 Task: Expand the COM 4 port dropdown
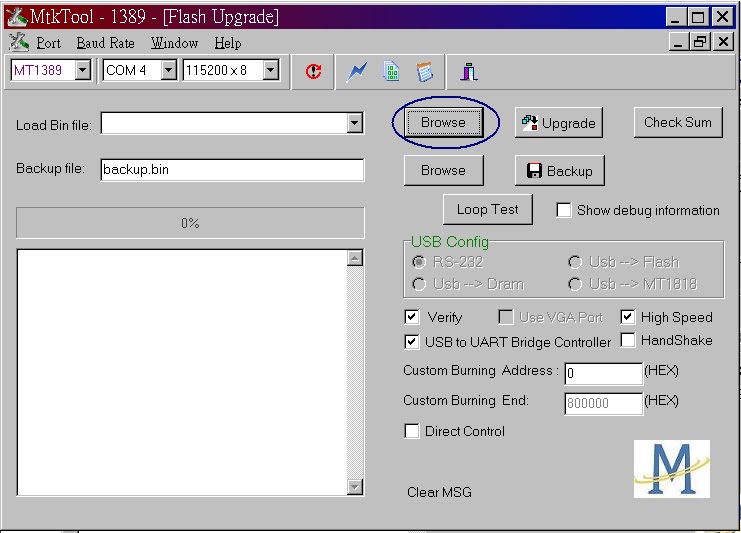click(x=168, y=70)
